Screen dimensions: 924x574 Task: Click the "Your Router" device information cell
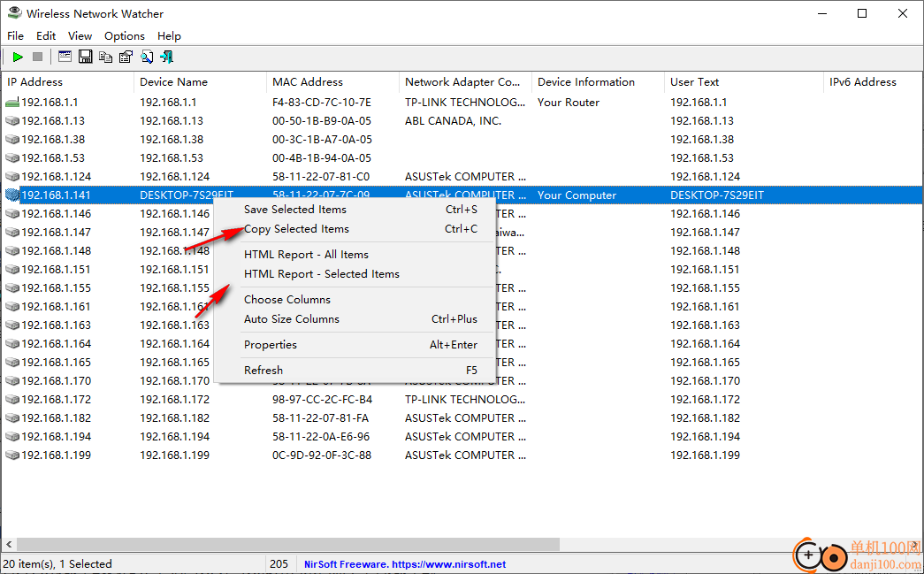(x=568, y=103)
